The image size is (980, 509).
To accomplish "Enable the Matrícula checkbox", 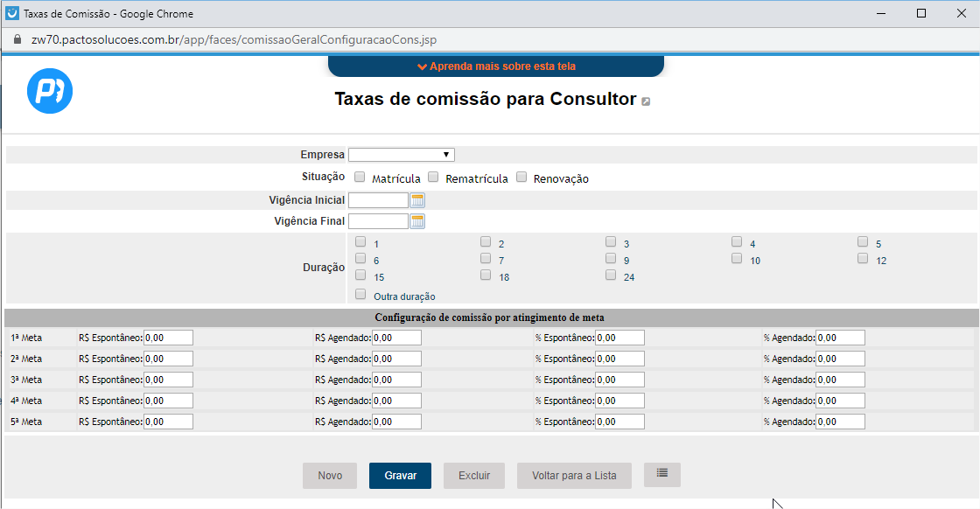I will tap(360, 178).
